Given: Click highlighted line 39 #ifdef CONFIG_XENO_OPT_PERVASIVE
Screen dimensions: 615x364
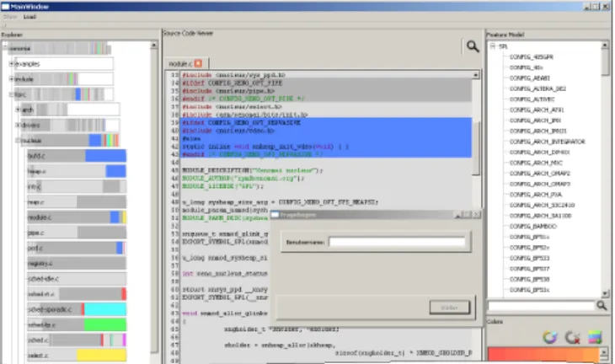Looking at the screenshot, I should point(241,122).
